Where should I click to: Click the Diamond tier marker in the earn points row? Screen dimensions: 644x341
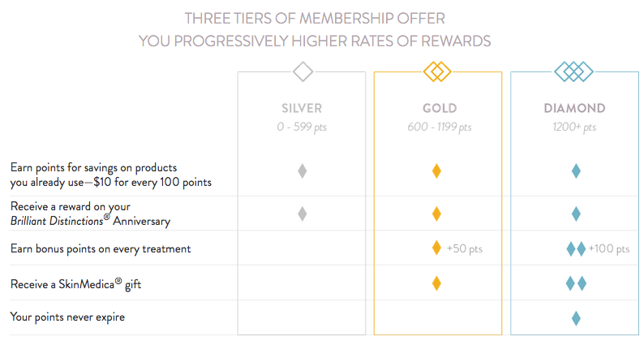click(576, 170)
